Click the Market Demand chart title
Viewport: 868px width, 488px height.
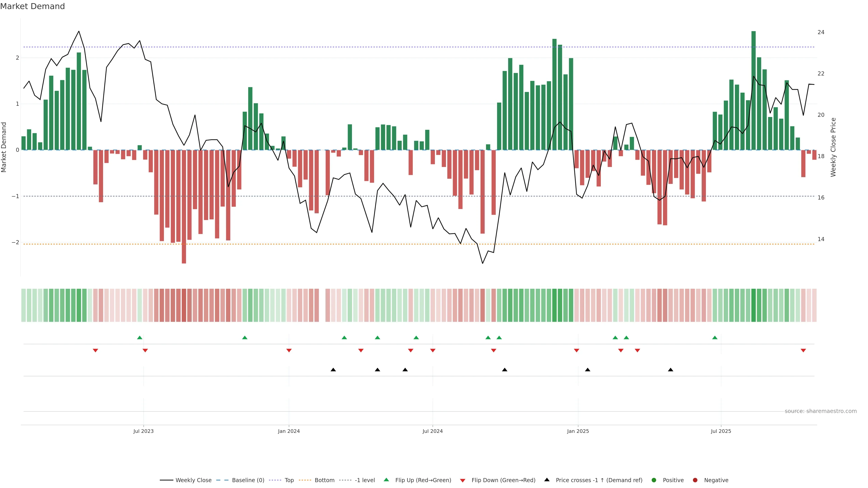(x=32, y=6)
